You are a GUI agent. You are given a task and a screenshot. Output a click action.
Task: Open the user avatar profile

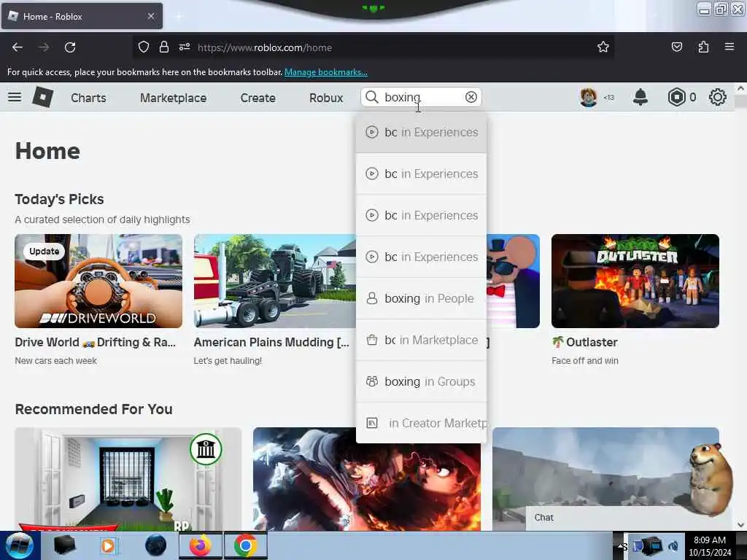tap(589, 97)
